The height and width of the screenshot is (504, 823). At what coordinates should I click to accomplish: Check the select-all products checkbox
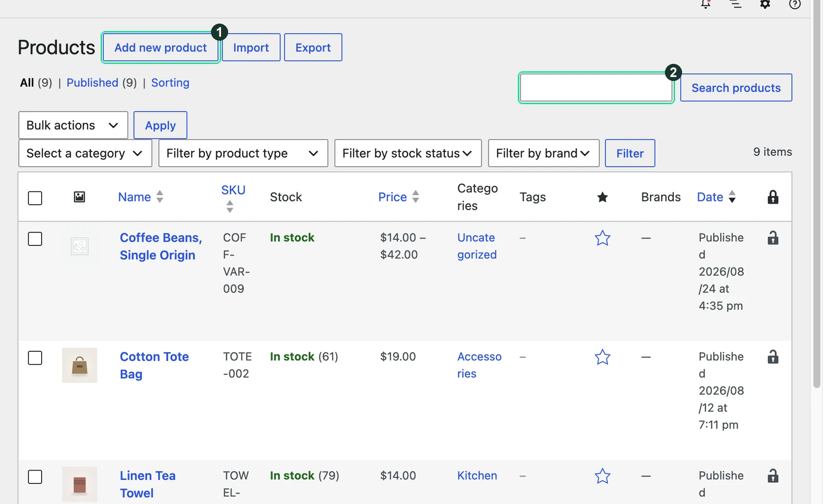(x=35, y=198)
